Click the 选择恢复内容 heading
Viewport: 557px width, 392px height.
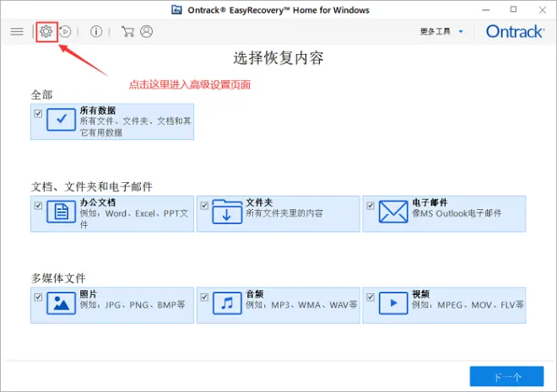(x=278, y=58)
